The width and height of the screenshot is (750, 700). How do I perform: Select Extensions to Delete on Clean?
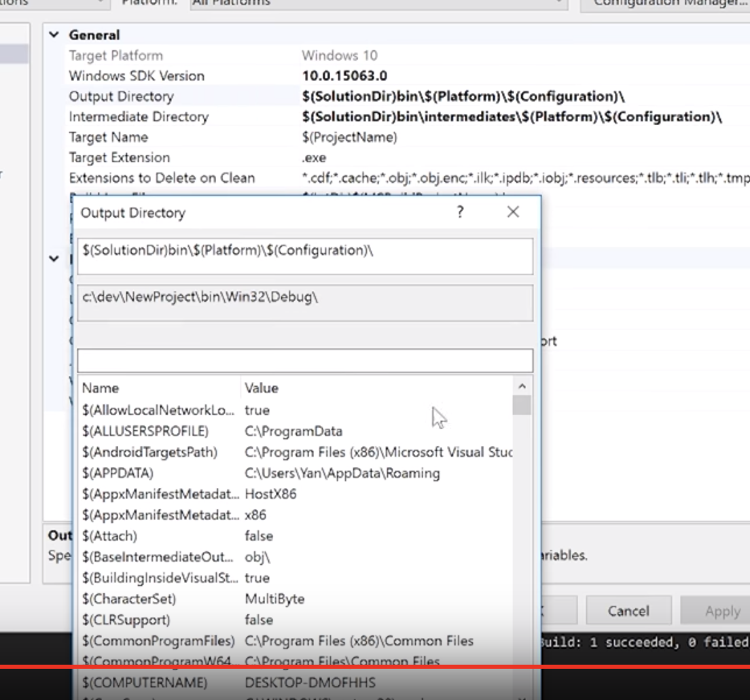pos(162,178)
